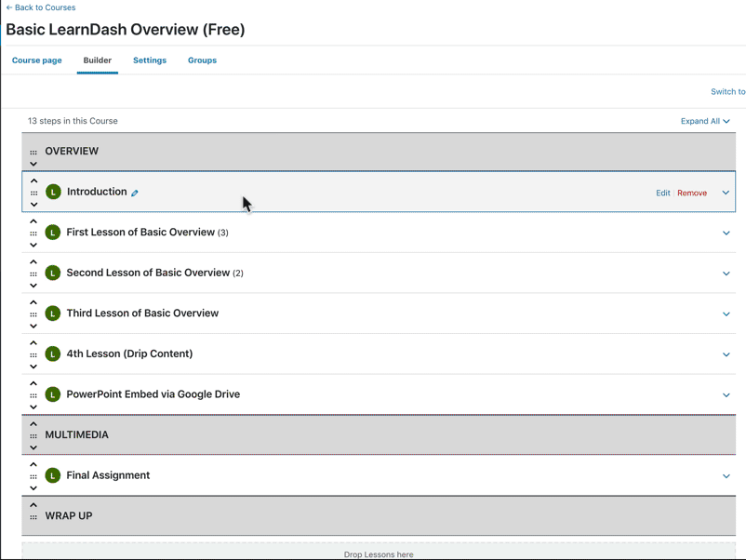The height and width of the screenshot is (560, 746).
Task: Move the MULTIMEDIA section up
Action: pos(33,422)
